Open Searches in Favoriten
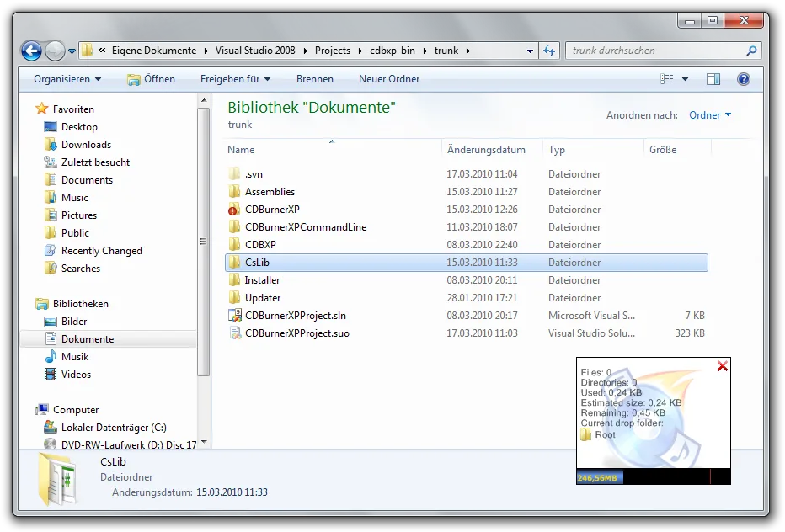 [x=72, y=269]
